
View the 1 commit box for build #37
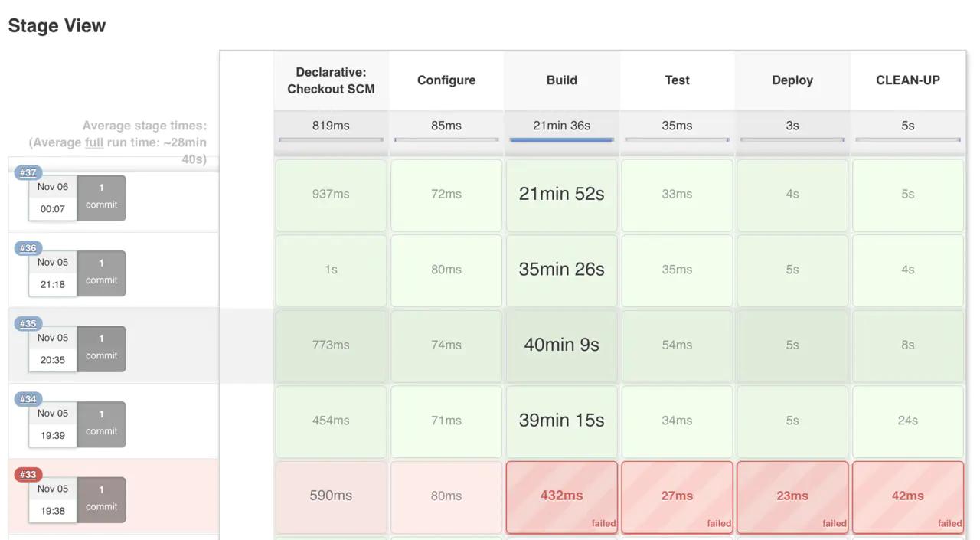point(101,197)
